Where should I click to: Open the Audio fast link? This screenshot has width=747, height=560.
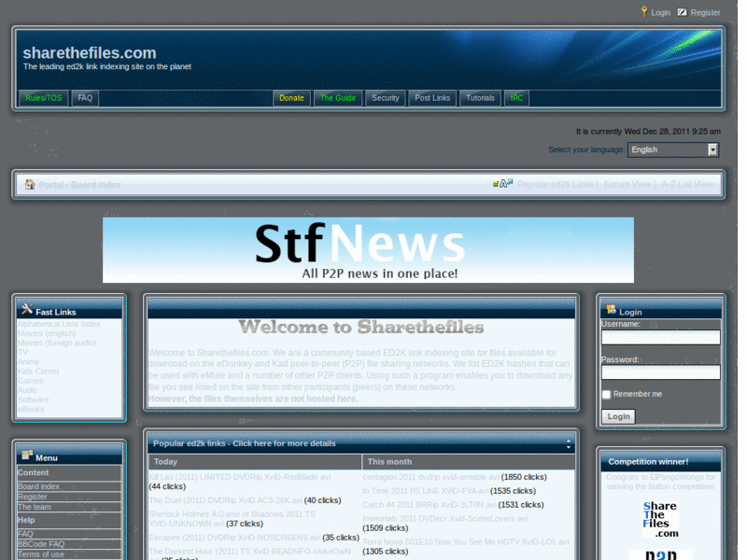pos(27,390)
